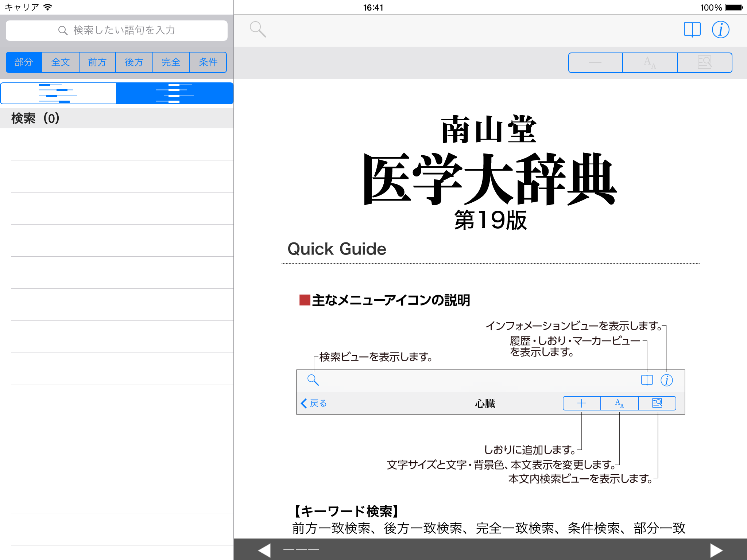The image size is (747, 560).
Task: Select 全文 full-text search mode
Action: (61, 62)
